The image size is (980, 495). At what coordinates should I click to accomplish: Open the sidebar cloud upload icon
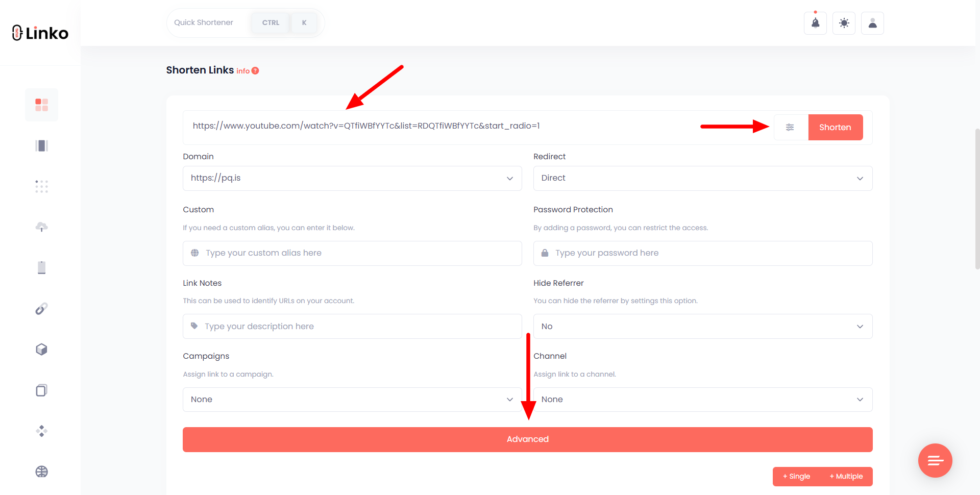pyautogui.click(x=41, y=227)
